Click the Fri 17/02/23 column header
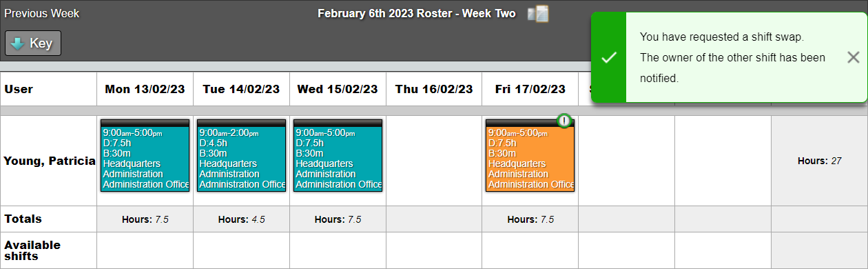This screenshot has height=269, width=868. pyautogui.click(x=530, y=89)
